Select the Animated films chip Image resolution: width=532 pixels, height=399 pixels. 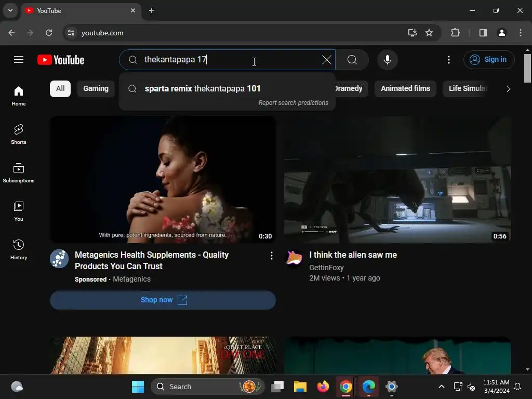(x=405, y=88)
